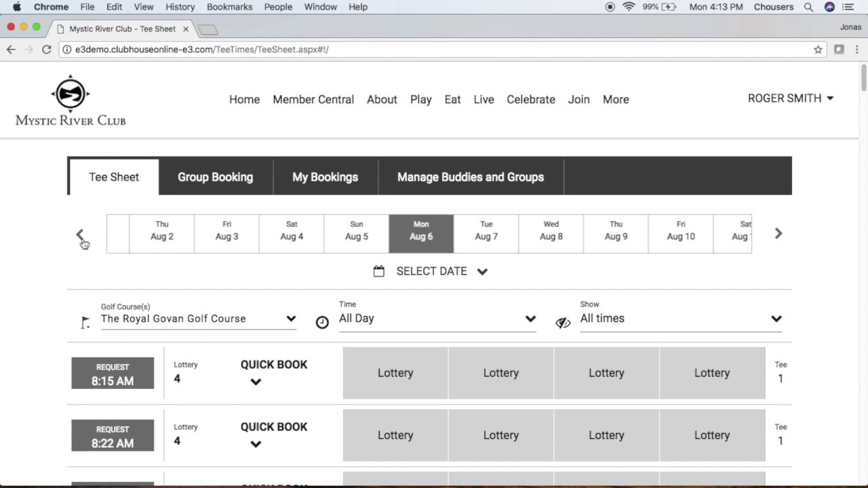868x488 pixels.
Task: Click Wi-Fi status icon in menu bar
Action: point(629,7)
